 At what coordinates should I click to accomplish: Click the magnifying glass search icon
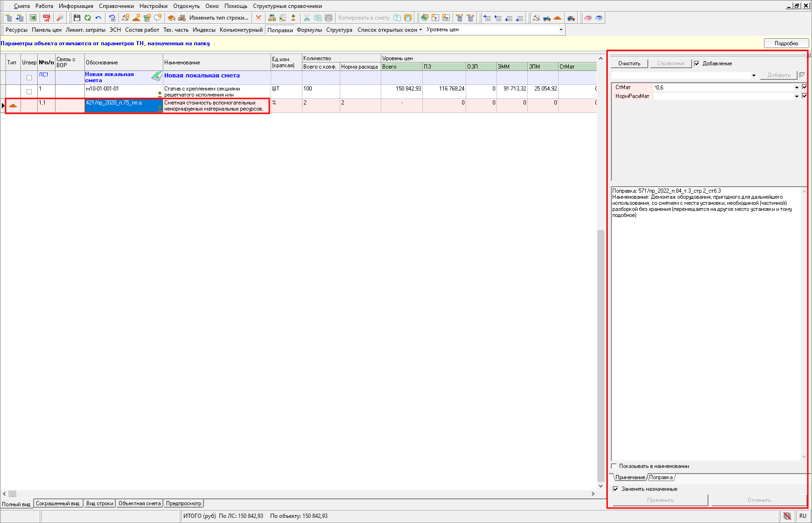[60, 18]
